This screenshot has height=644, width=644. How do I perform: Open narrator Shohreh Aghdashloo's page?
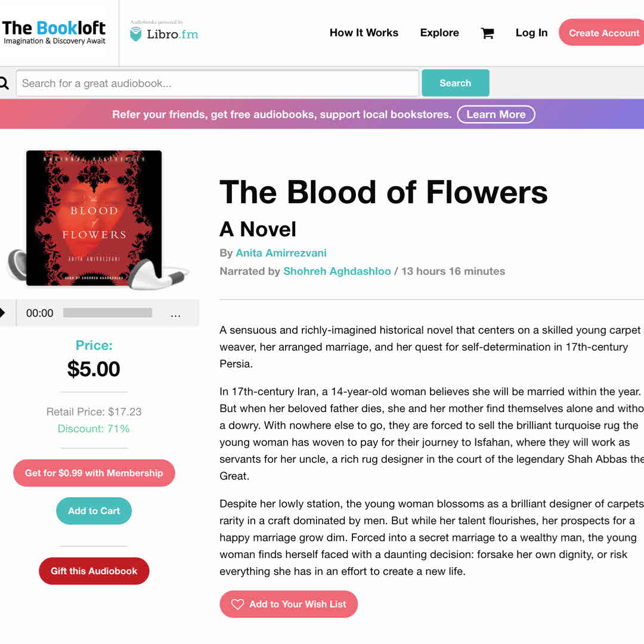pyautogui.click(x=337, y=271)
